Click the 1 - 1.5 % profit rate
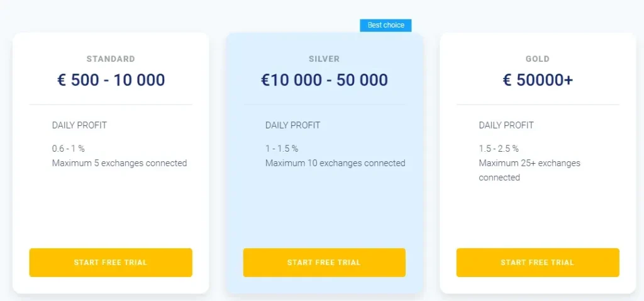 pyautogui.click(x=282, y=149)
